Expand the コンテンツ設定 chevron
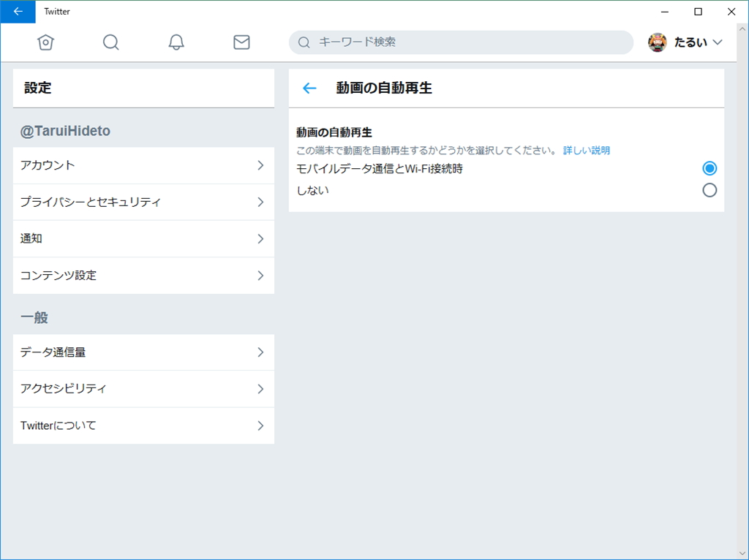Screen dimensions: 749x560 pos(260,276)
